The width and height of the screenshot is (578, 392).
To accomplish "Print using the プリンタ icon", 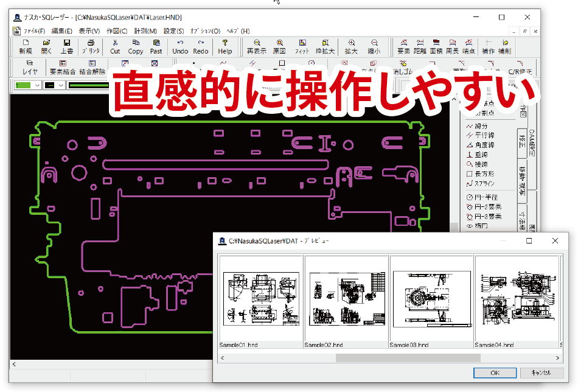I will 91,47.
